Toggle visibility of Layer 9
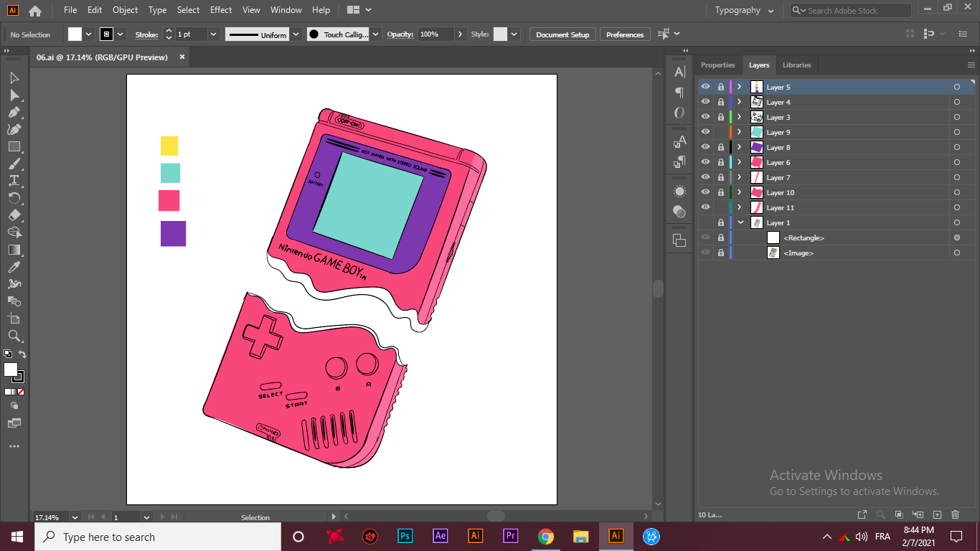The width and height of the screenshot is (980, 551). coord(705,132)
